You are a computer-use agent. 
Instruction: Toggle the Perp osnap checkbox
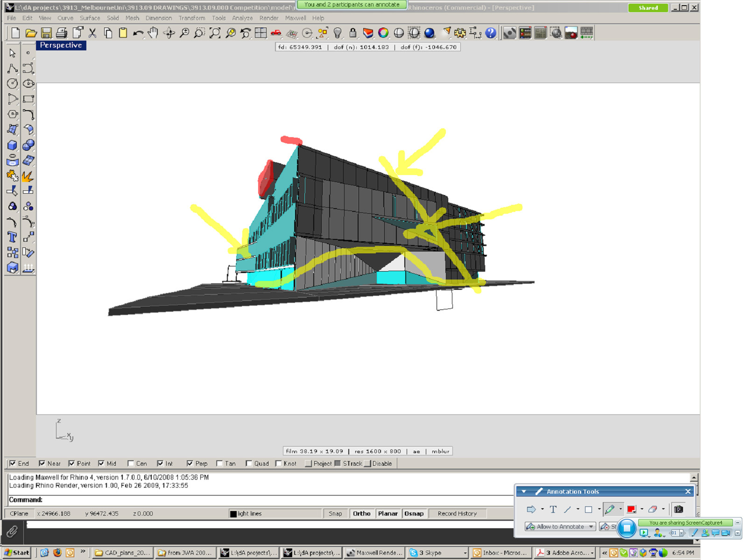(190, 463)
